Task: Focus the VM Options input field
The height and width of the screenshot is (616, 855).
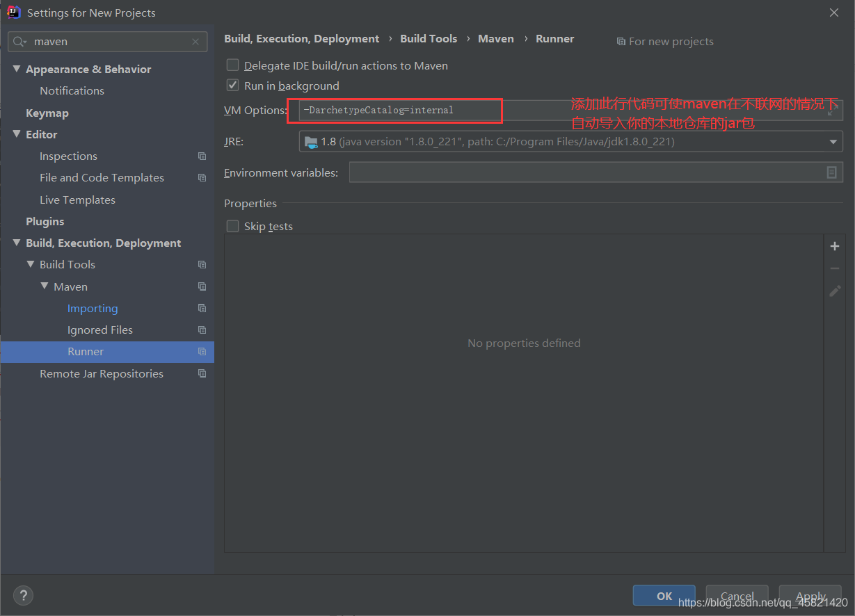Action: [570, 110]
